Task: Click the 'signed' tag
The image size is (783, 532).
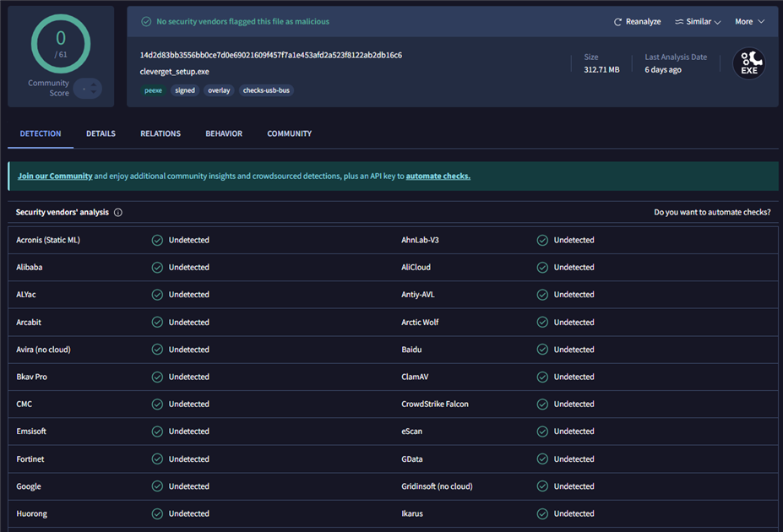Action: [x=185, y=91]
